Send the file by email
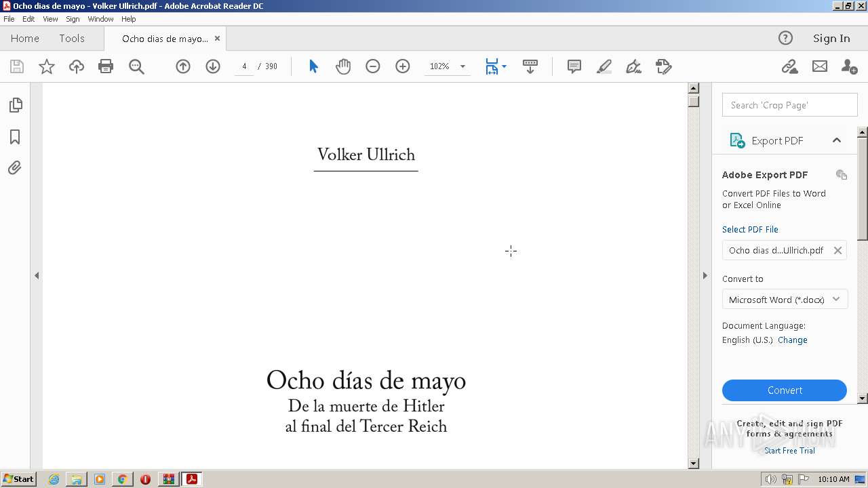This screenshot has height=488, width=868. point(820,66)
